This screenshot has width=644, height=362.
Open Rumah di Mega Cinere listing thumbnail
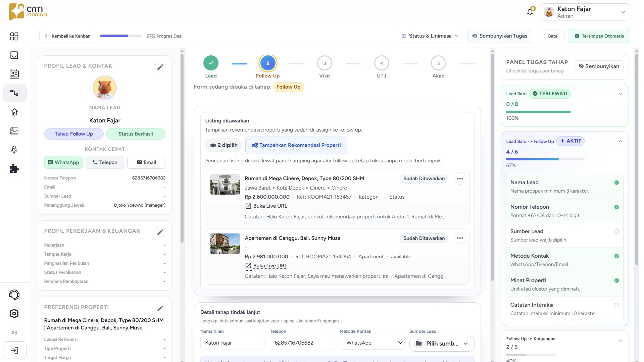click(225, 184)
